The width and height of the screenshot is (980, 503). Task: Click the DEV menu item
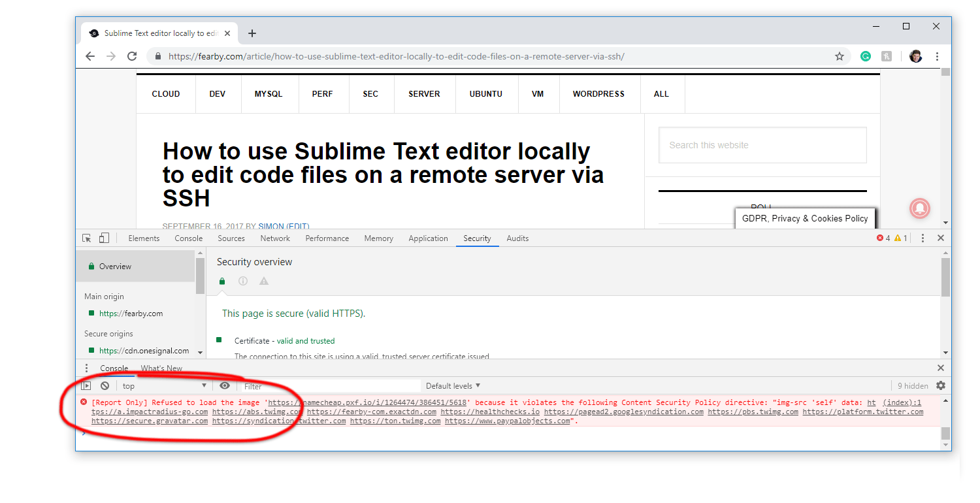(218, 94)
